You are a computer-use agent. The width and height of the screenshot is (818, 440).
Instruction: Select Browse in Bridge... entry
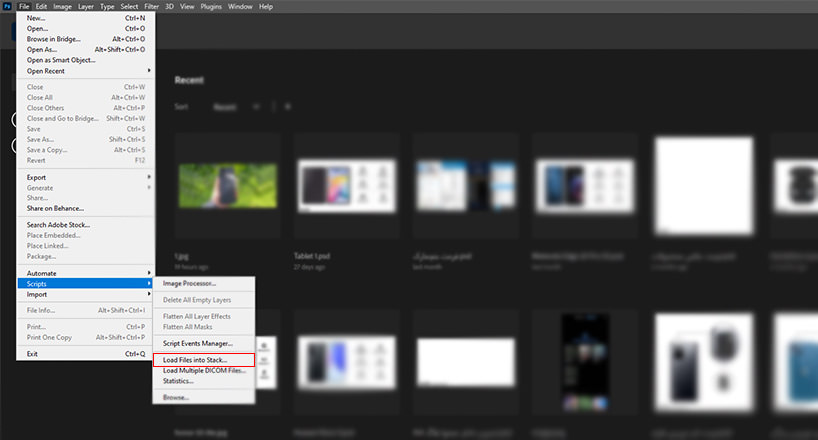(86, 39)
